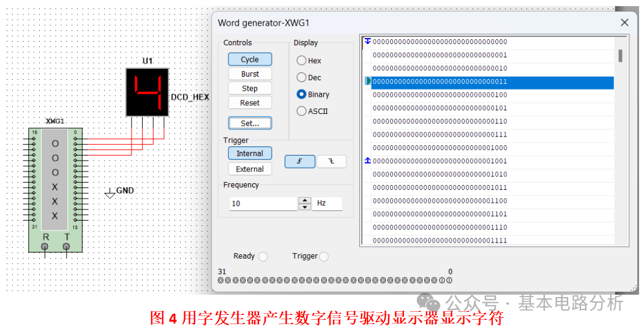The height and width of the screenshot is (329, 644).
Task: Select the Internal trigger button
Action: [250, 153]
